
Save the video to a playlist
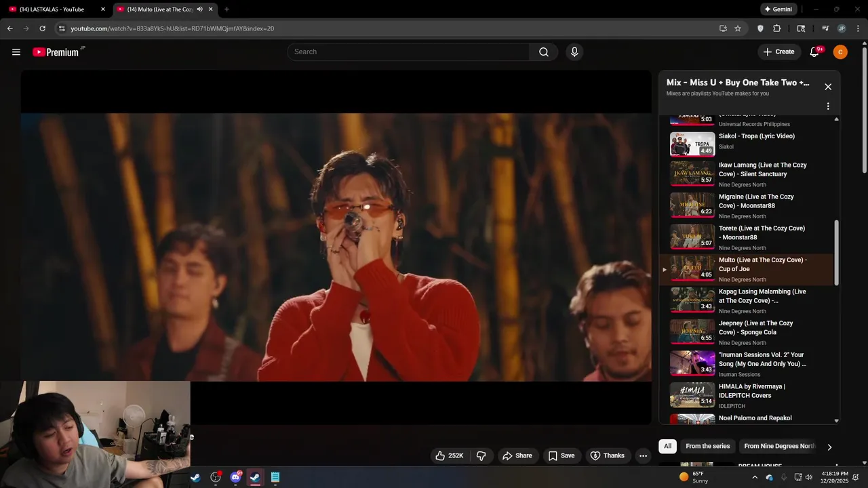click(561, 455)
